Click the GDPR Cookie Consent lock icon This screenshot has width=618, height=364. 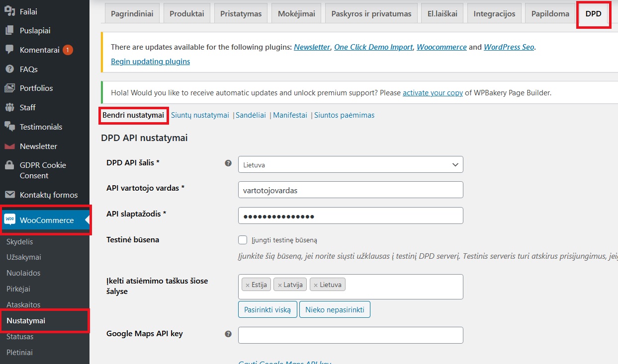(x=9, y=165)
